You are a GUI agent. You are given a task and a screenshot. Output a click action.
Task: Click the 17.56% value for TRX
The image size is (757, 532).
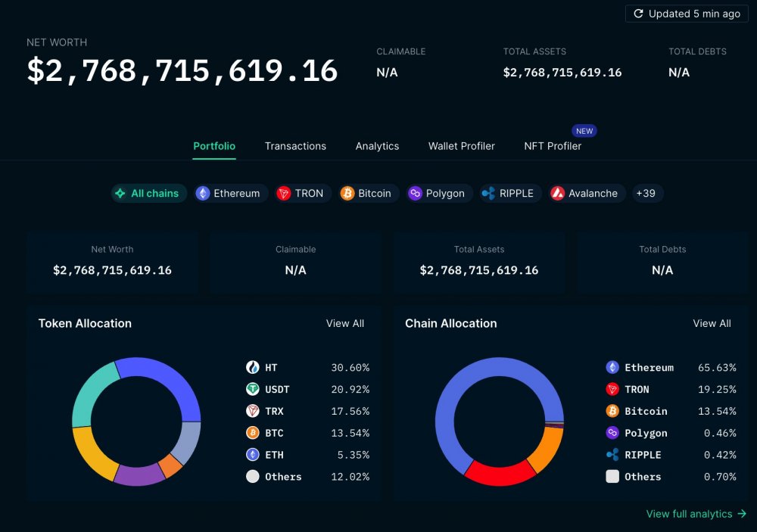click(x=350, y=411)
